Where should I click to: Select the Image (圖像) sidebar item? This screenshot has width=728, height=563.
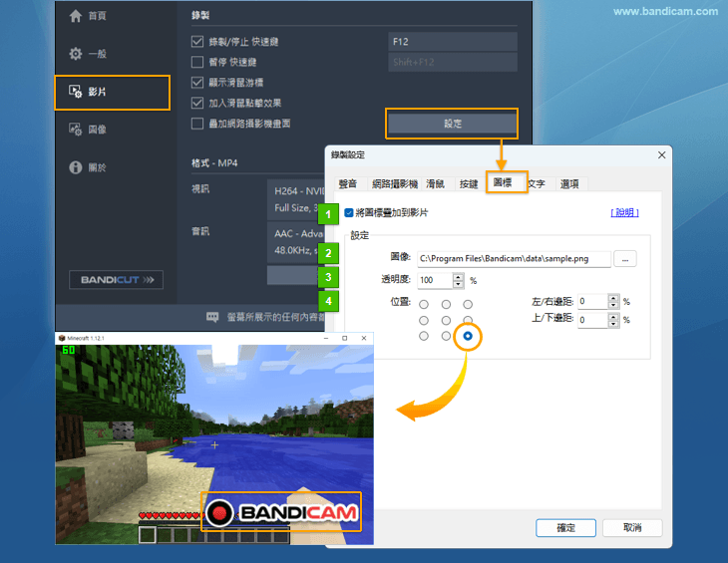click(88, 130)
